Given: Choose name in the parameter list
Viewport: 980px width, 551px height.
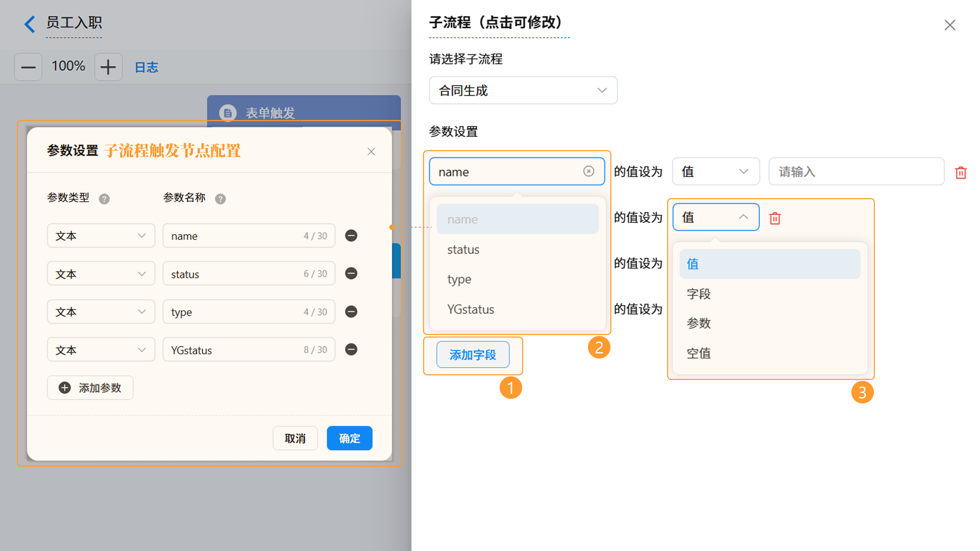Looking at the screenshot, I should [517, 219].
